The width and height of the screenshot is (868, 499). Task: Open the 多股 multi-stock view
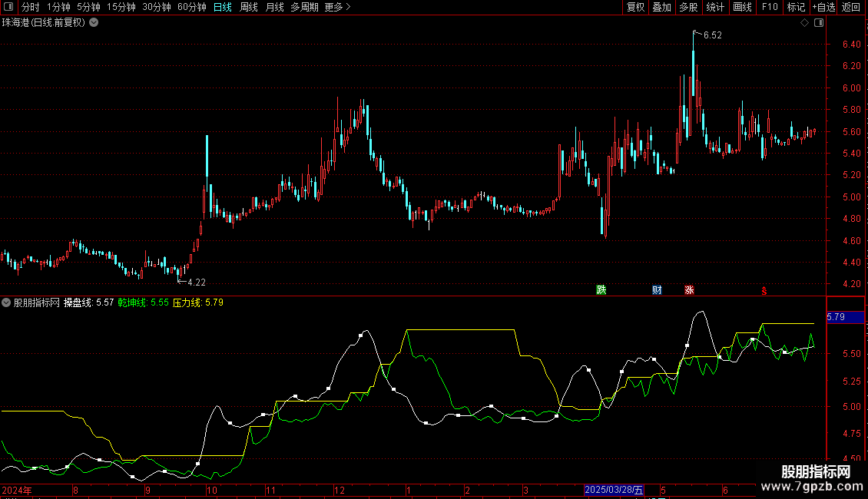(688, 7)
